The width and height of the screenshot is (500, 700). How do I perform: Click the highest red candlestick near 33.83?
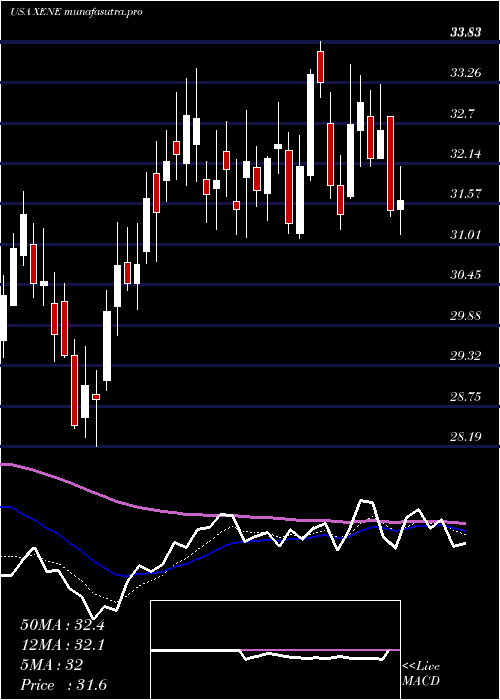pyautogui.click(x=320, y=67)
